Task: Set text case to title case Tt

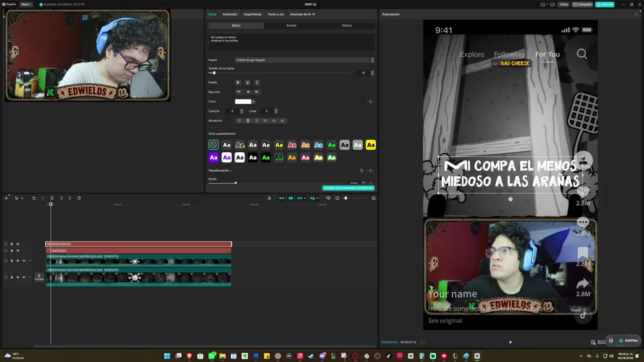Action: pos(257,92)
